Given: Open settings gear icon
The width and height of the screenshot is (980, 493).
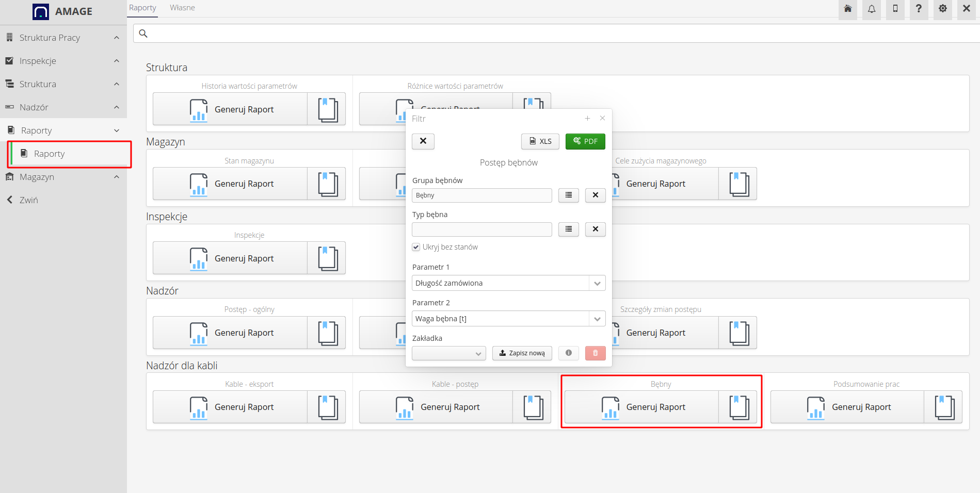Looking at the screenshot, I should [942, 9].
